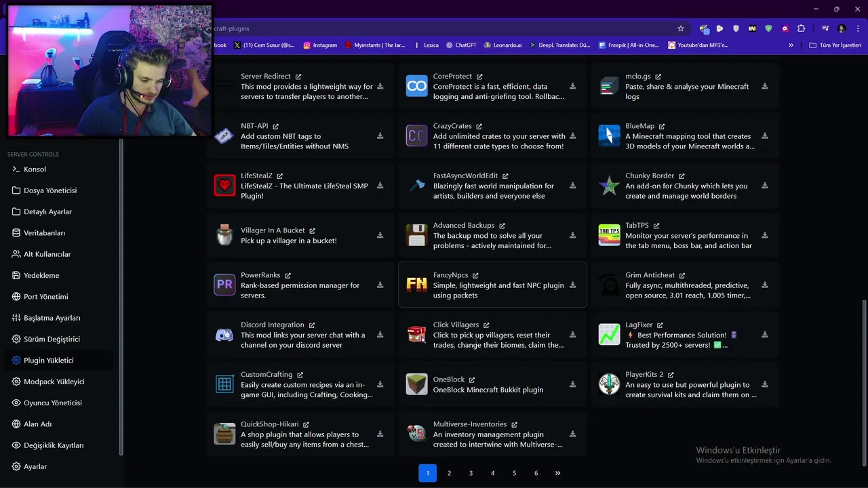Download the mclo.gs plugin
This screenshot has height=488, width=868.
point(765,86)
